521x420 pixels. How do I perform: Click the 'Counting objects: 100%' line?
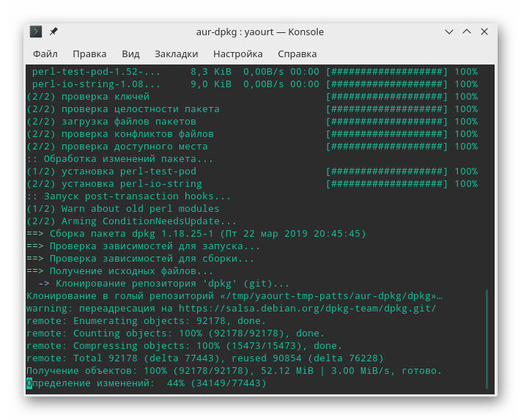coord(175,334)
